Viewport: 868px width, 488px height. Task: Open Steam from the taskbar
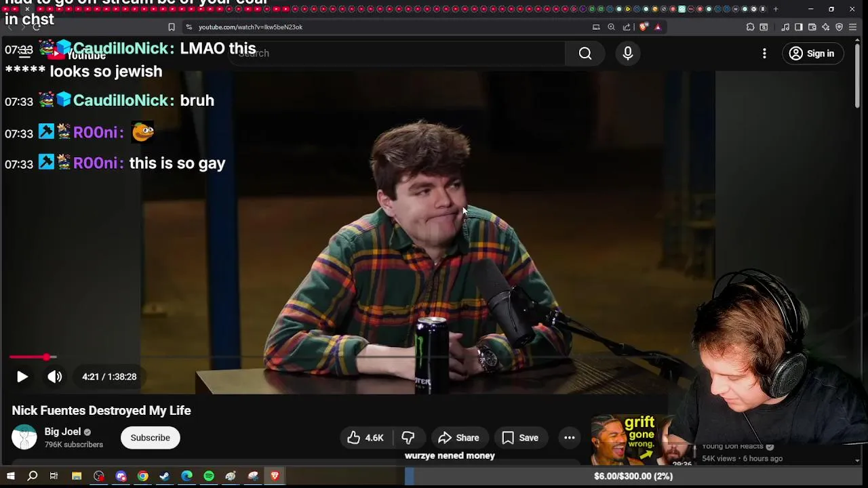(x=164, y=476)
